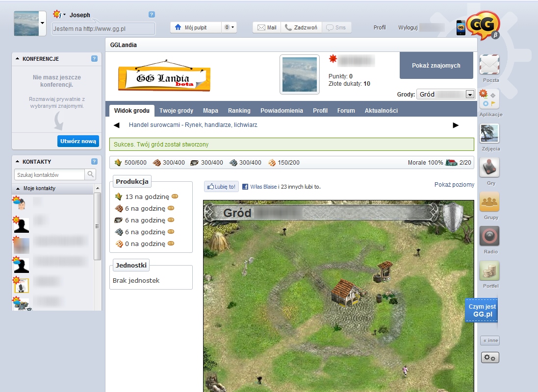The height and width of the screenshot is (392, 538).
Task: Click the previous news left arrow
Action: [117, 125]
